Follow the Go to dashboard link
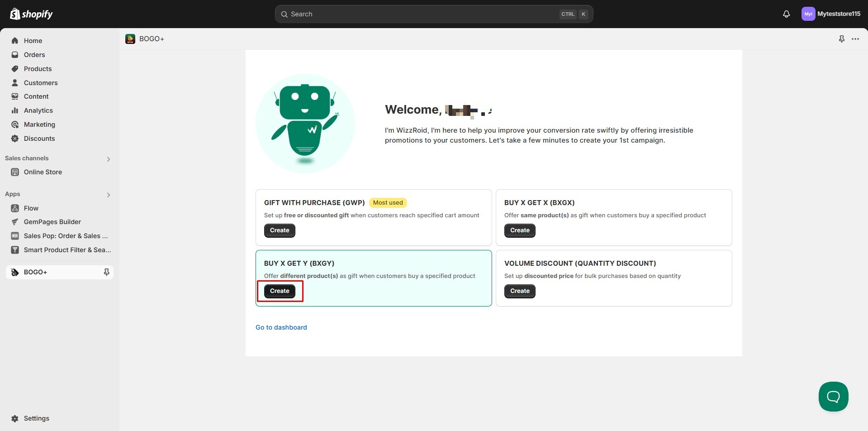 pos(281,327)
